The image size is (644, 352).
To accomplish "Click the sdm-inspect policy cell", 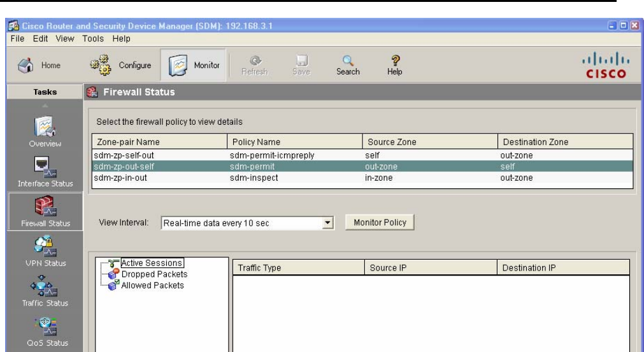I will click(254, 178).
